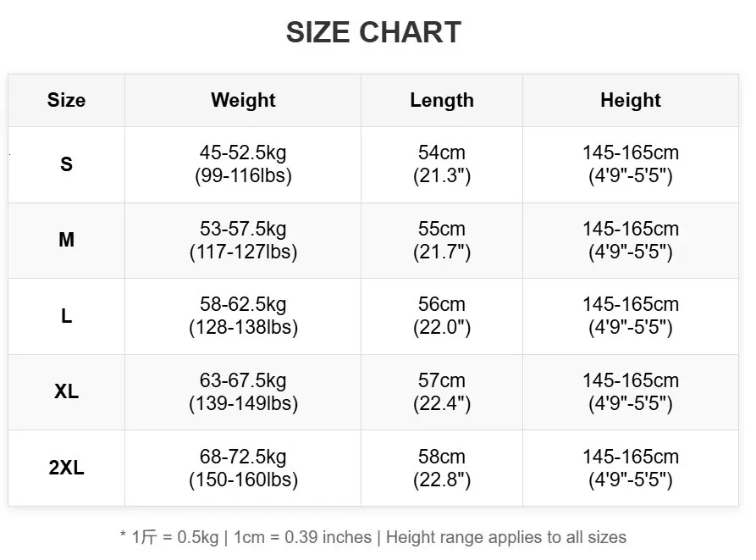
Task: Click the SIZE CHART title
Action: [373, 32]
